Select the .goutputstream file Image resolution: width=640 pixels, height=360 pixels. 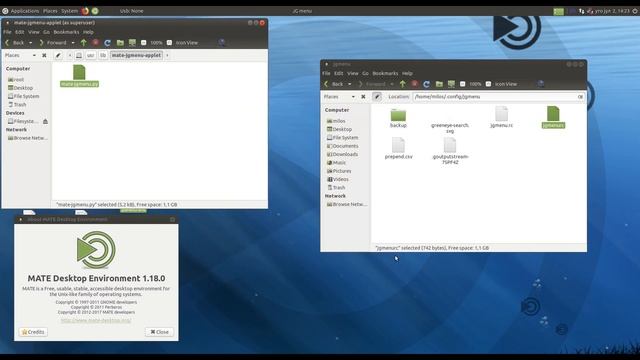(x=450, y=151)
